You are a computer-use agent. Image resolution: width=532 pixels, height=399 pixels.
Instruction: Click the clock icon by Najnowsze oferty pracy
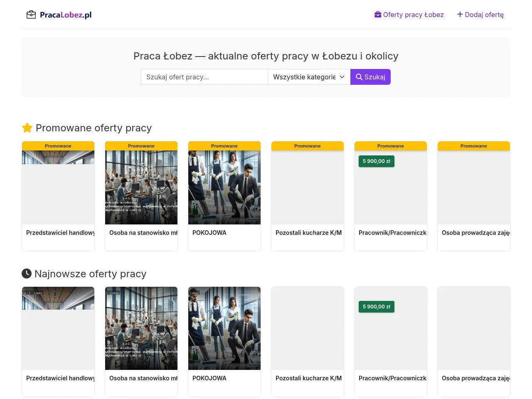[27, 273]
